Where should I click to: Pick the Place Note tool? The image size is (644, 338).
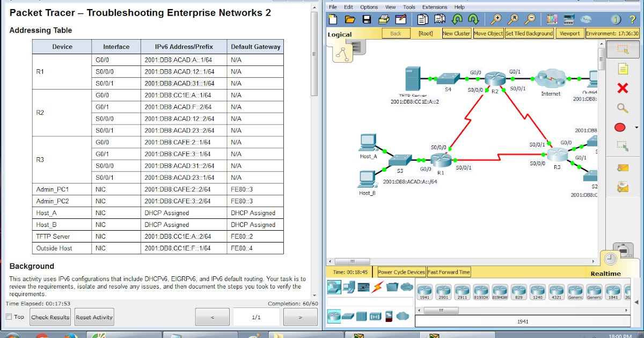623,68
